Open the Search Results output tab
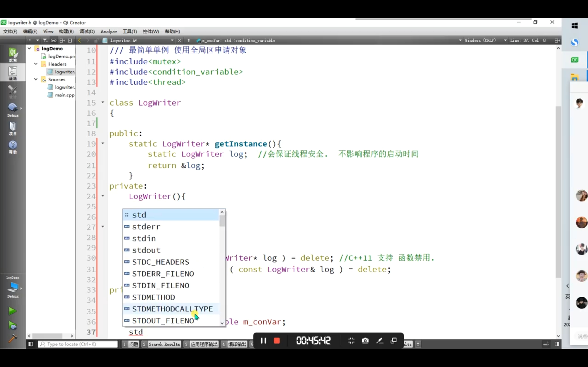 point(164,344)
